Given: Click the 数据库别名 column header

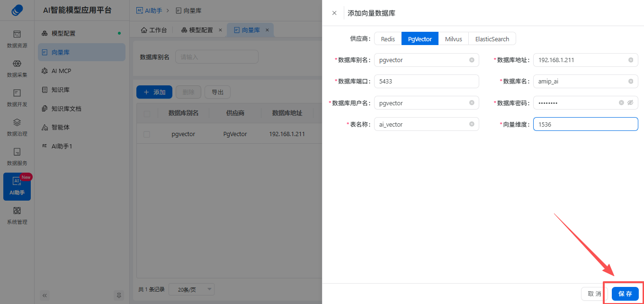Looking at the screenshot, I should click(x=183, y=113).
